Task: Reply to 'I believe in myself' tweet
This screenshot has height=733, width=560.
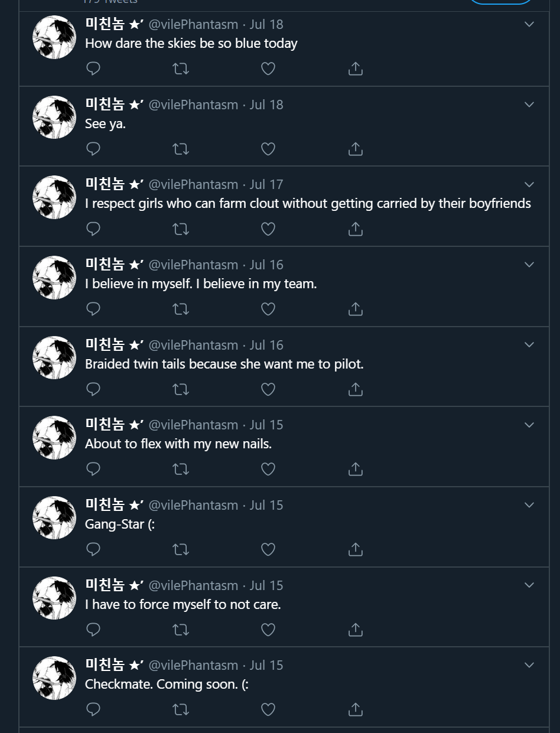Action: pos(93,309)
